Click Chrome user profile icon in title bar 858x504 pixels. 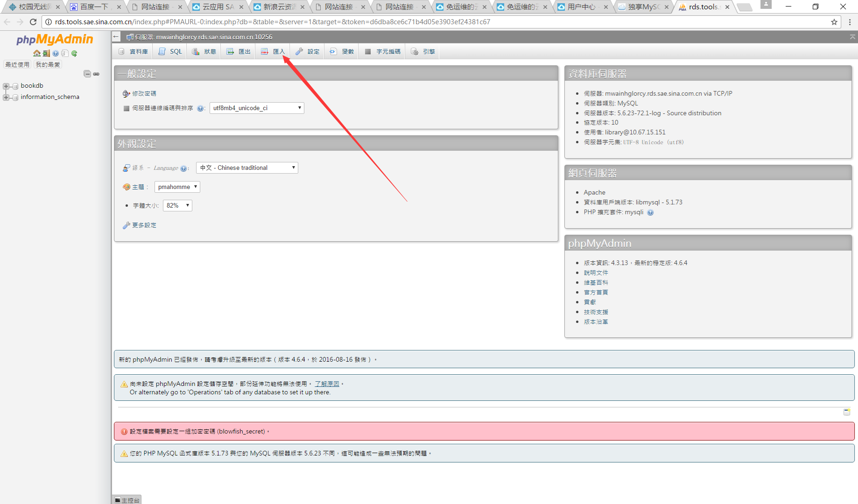tap(766, 5)
